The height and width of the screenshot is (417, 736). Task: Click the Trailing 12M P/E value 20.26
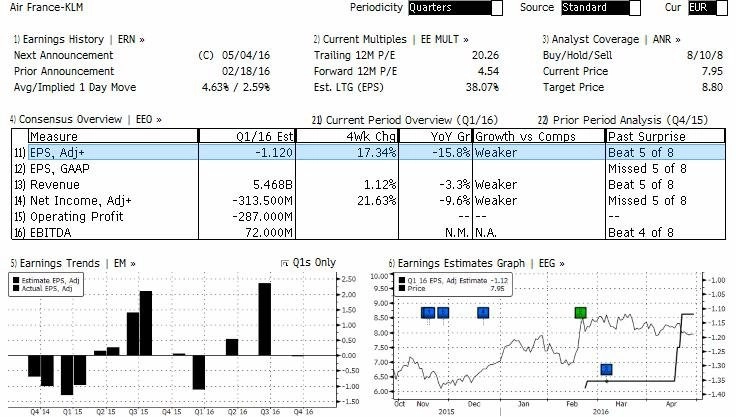(x=485, y=55)
